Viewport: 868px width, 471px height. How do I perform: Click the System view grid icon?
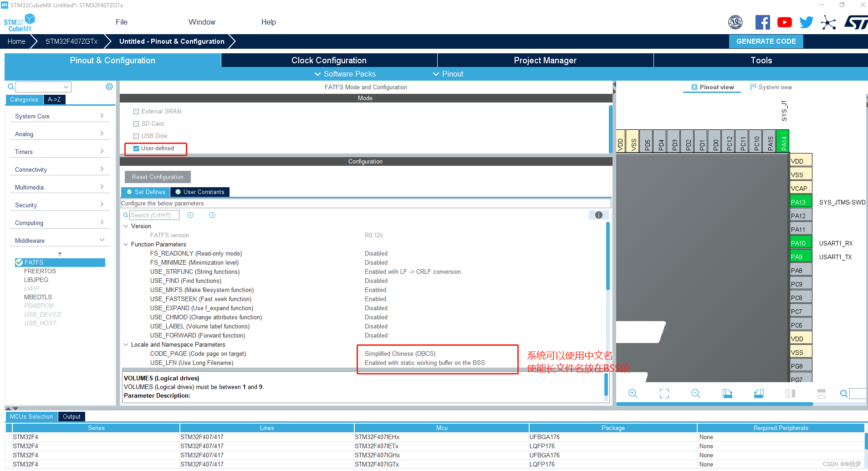pos(753,87)
